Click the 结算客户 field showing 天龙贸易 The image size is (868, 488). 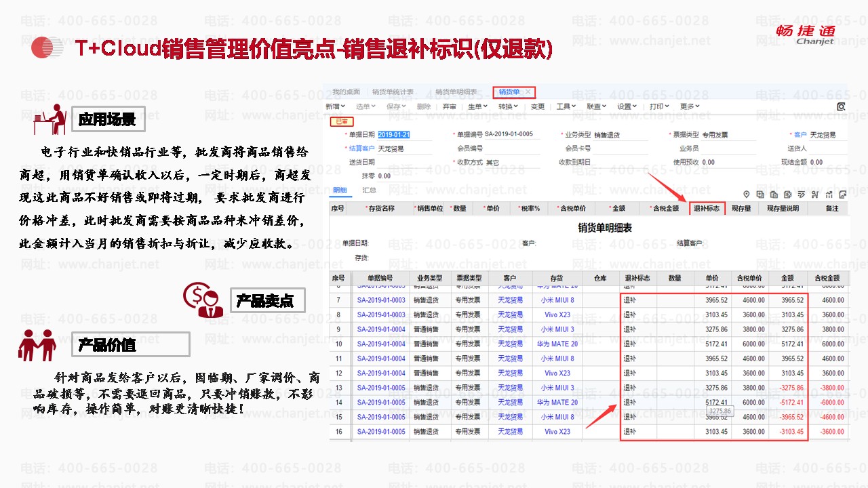[x=405, y=148]
